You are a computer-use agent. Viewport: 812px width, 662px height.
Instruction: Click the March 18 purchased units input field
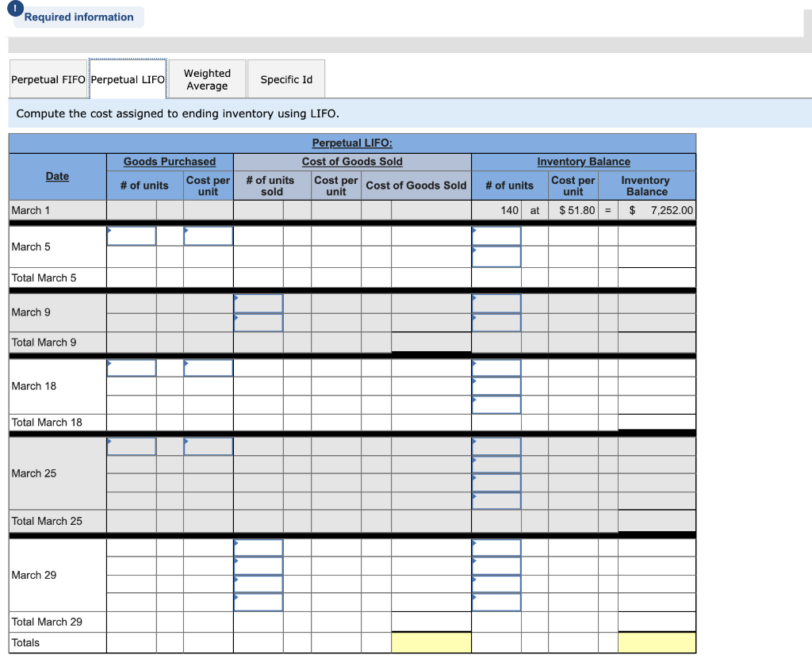tap(131, 368)
